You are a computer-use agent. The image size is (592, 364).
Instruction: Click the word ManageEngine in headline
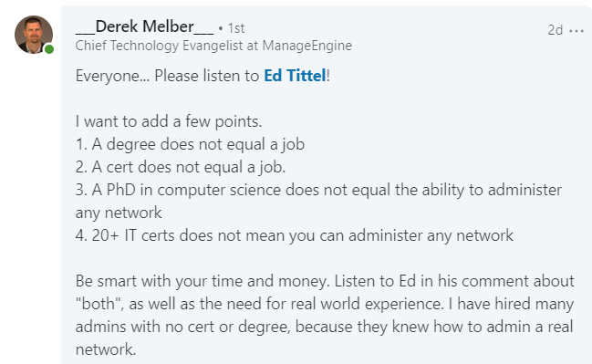[307, 46]
